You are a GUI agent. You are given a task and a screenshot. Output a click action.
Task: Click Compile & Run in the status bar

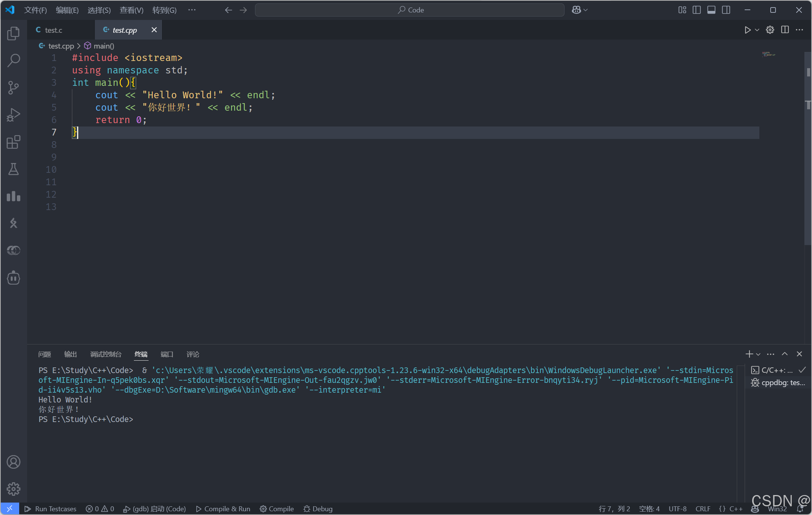point(223,509)
